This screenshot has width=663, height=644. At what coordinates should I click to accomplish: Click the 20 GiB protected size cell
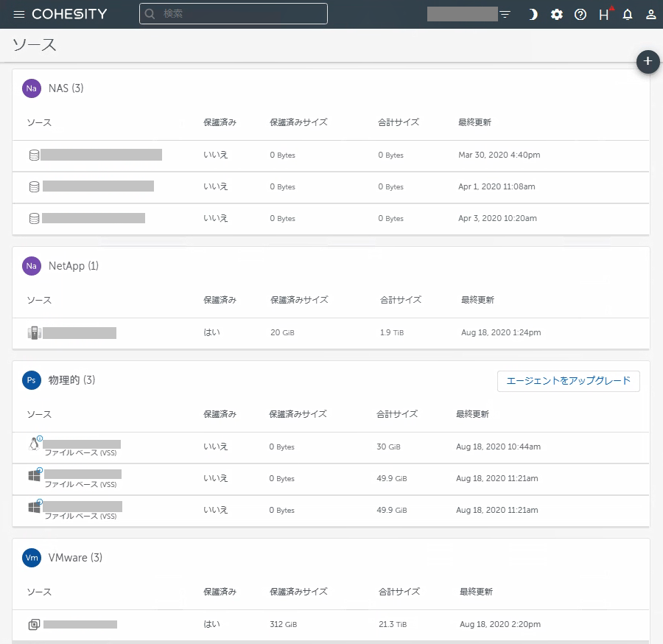coord(282,333)
